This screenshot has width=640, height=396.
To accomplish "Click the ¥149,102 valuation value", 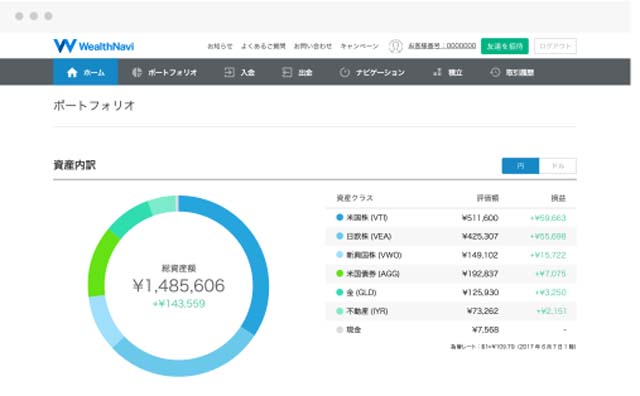I will 480,255.
